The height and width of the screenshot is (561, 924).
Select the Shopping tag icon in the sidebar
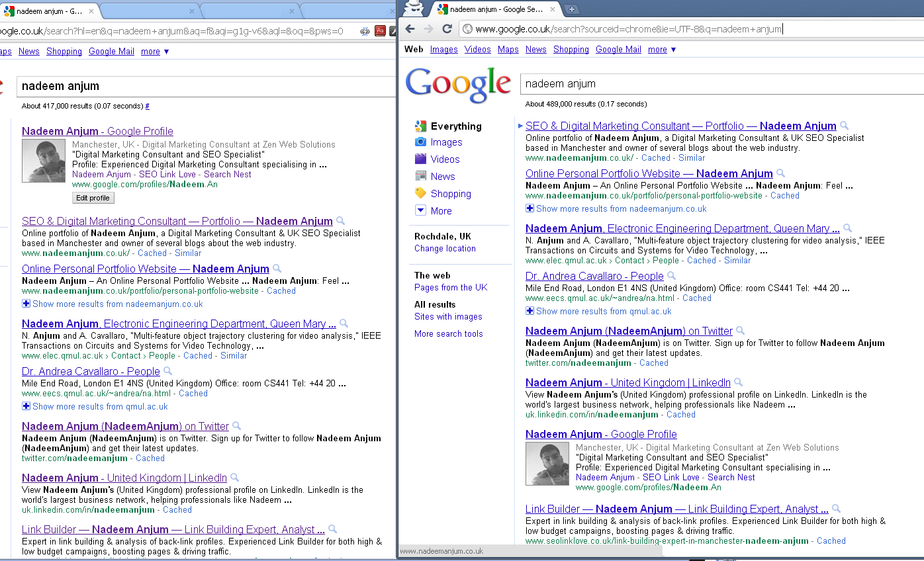pos(420,193)
